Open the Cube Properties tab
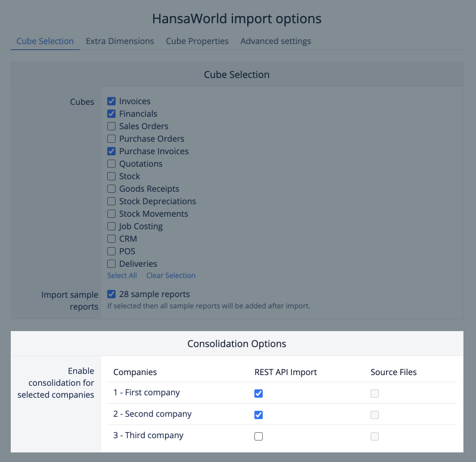 click(x=197, y=41)
